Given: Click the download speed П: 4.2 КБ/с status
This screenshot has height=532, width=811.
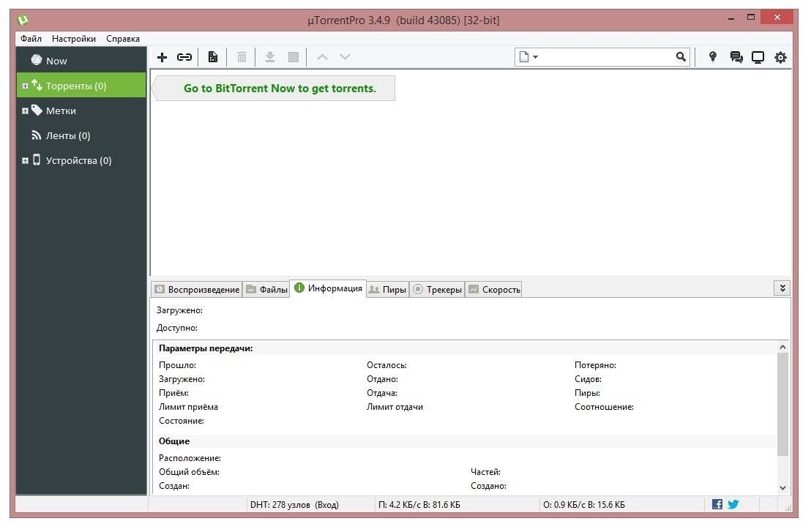Looking at the screenshot, I should tap(419, 505).
